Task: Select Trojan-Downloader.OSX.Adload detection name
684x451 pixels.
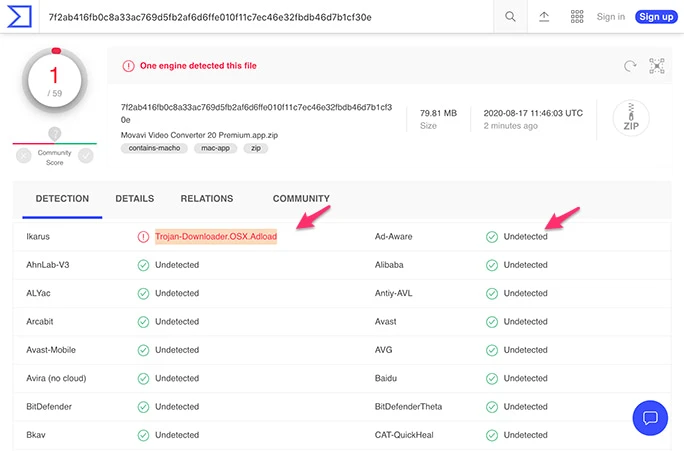Action: pyautogui.click(x=216, y=236)
